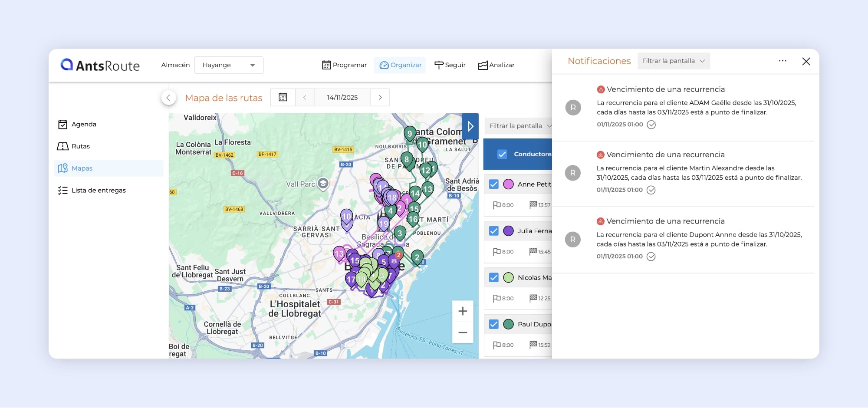Open the notifications Filtrar la pantalla dropdown
The image size is (868, 408).
(x=673, y=61)
